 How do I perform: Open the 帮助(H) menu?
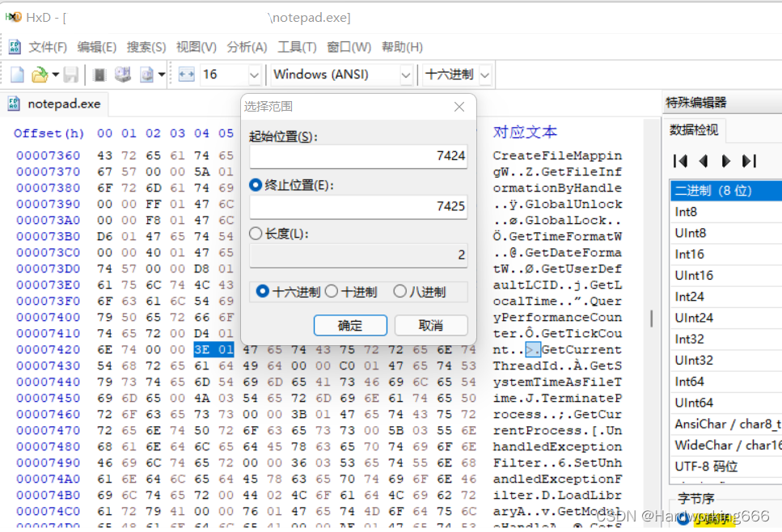[402, 48]
